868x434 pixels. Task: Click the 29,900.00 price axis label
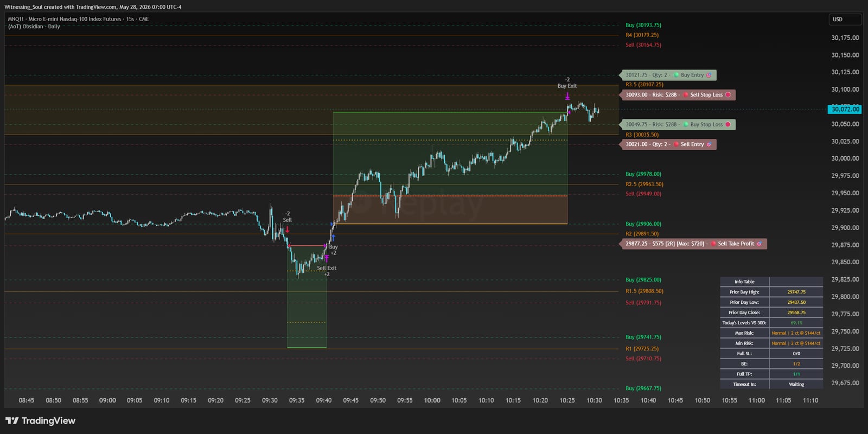[x=845, y=228]
